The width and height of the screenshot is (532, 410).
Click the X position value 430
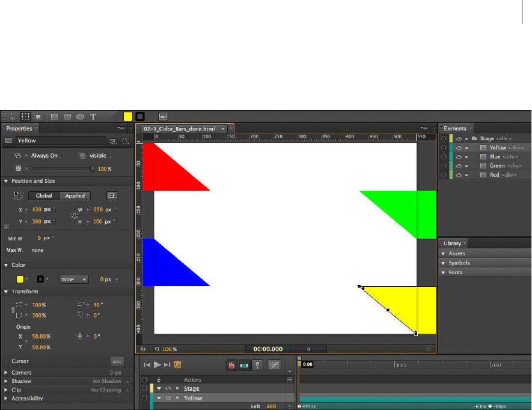tap(37, 209)
